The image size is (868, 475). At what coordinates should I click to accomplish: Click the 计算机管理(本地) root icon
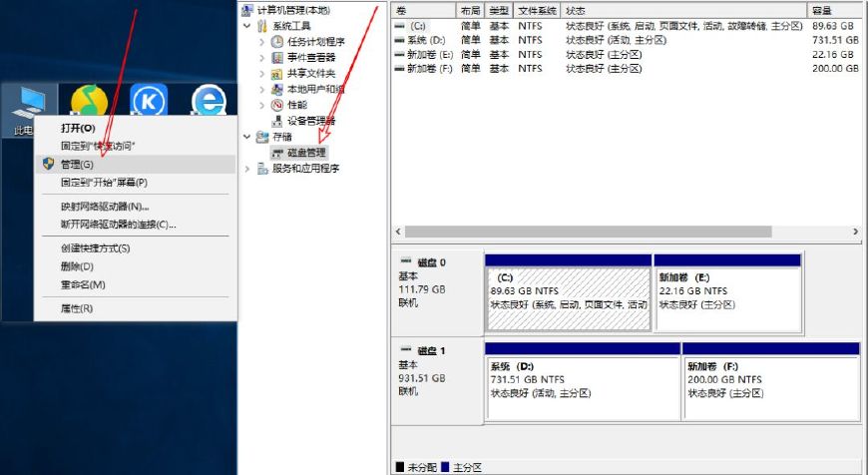point(247,10)
